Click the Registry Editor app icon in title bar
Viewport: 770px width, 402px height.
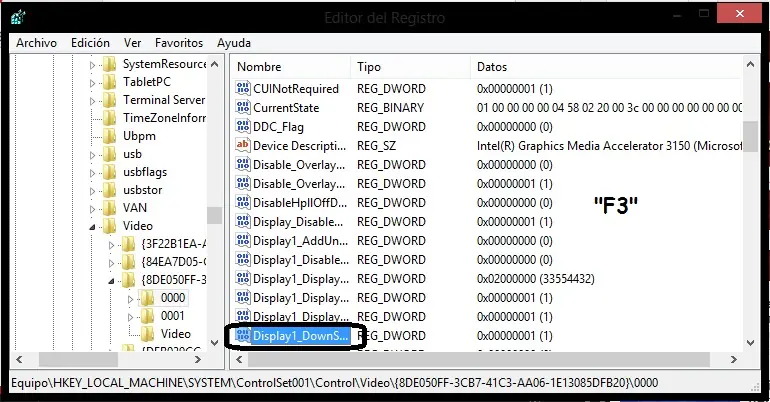coord(18,17)
